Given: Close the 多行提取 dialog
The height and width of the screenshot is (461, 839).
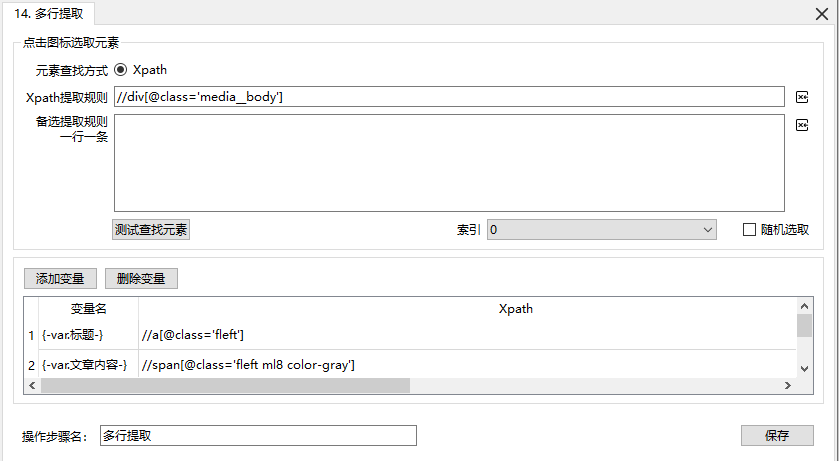Looking at the screenshot, I should click(822, 15).
